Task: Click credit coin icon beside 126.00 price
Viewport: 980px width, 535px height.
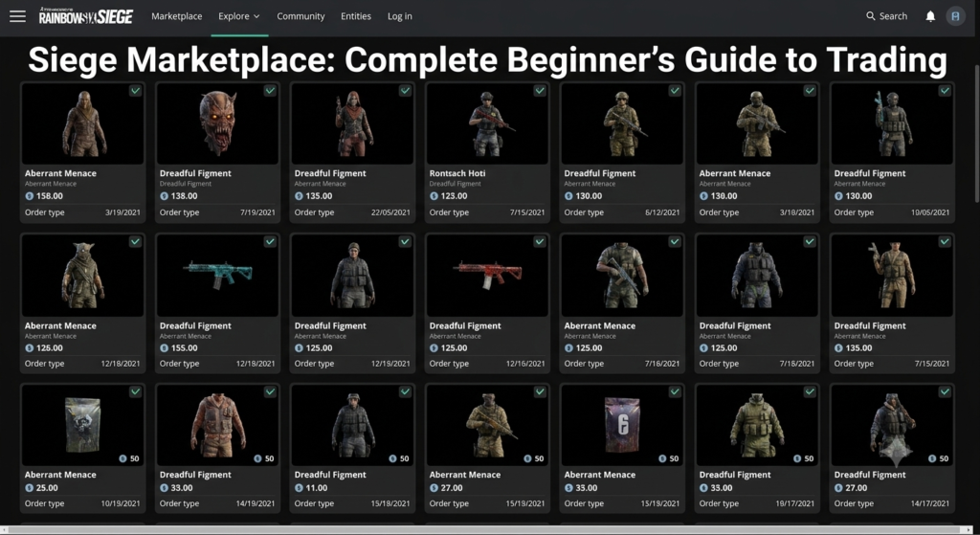Action: pos(30,348)
